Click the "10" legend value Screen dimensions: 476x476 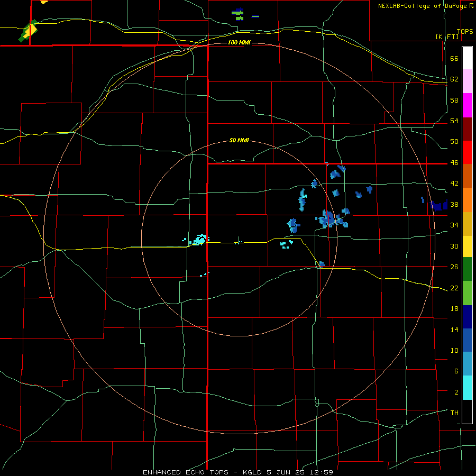click(454, 351)
